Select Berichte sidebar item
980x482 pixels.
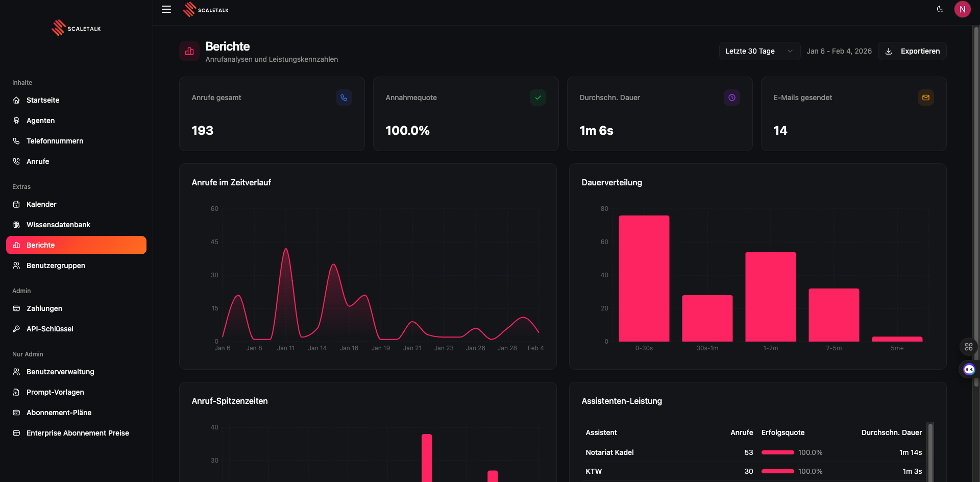(x=77, y=245)
